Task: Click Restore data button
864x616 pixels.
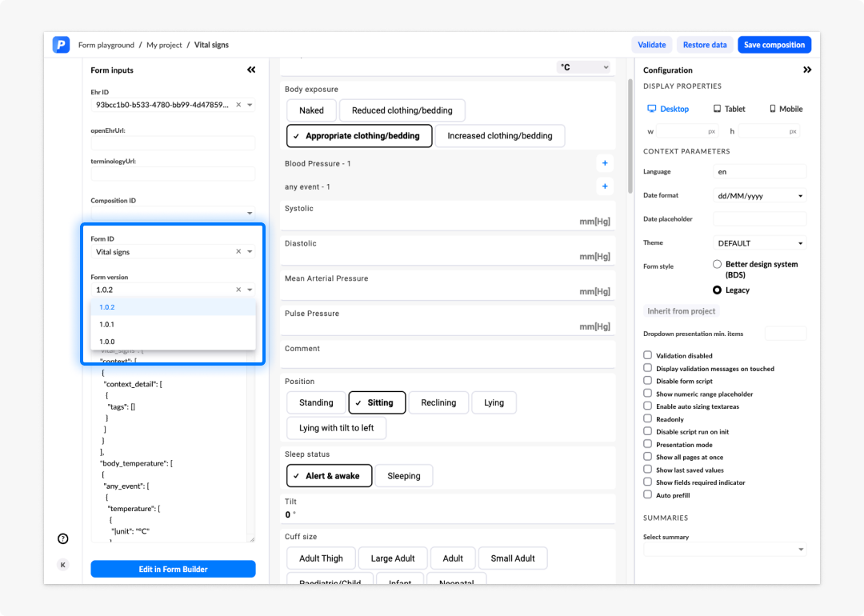Action: coord(705,45)
